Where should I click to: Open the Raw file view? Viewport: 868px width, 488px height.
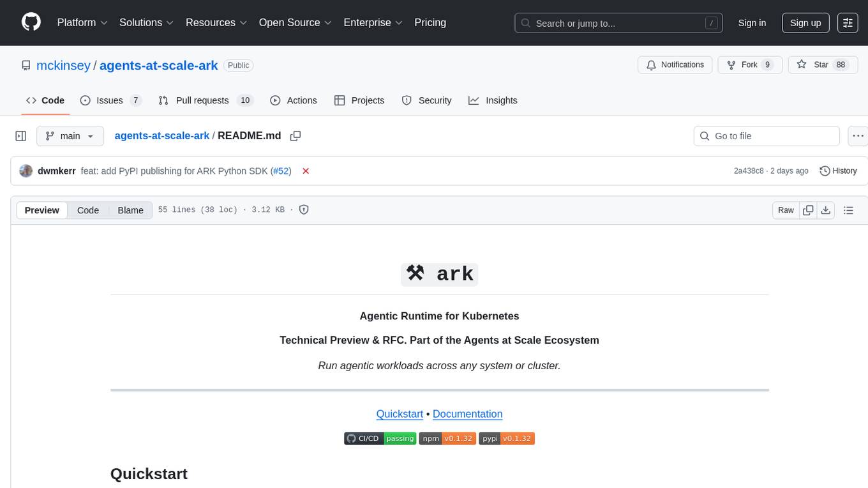click(x=786, y=210)
